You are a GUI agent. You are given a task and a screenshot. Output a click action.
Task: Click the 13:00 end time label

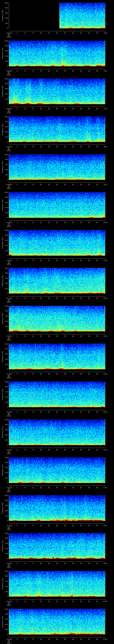[x=105, y=336]
